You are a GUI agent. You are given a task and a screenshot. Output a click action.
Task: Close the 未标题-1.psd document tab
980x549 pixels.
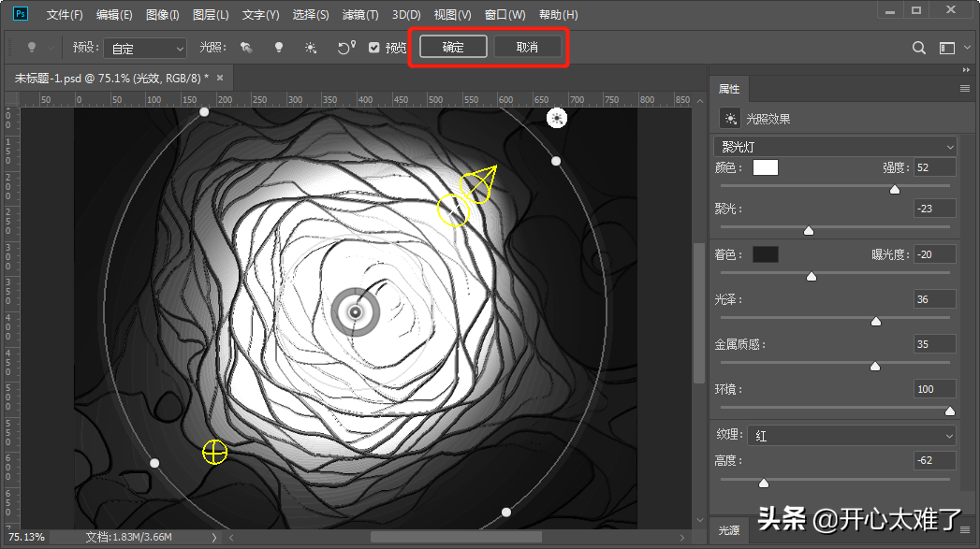coord(219,78)
